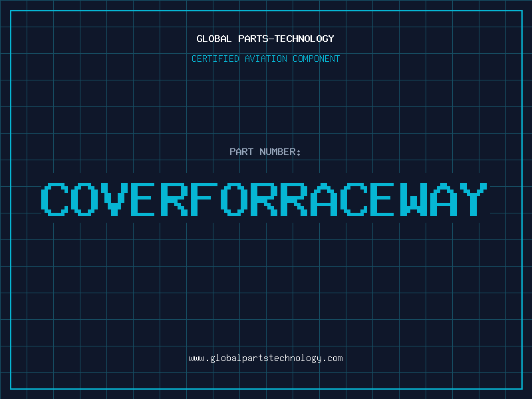
Task: Select the COVERFORRACEWAY part number text
Action: [265, 199]
